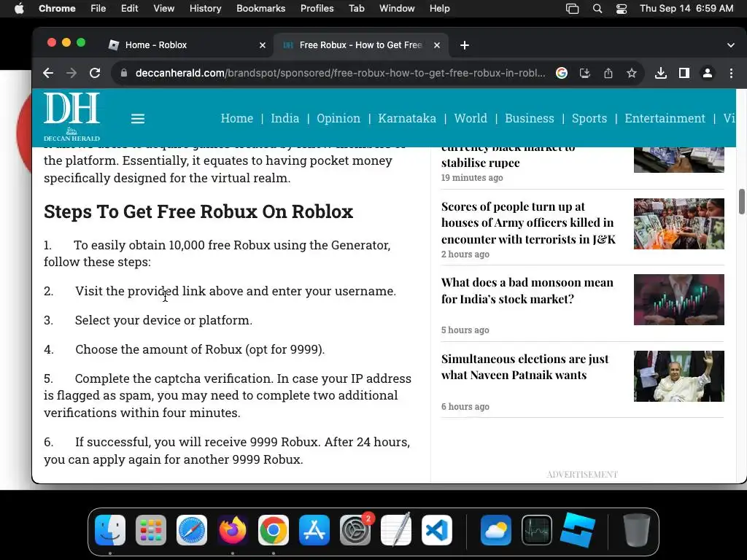Screen dimensions: 747x560
Task: Open the Profiles menu
Action: pos(317,9)
